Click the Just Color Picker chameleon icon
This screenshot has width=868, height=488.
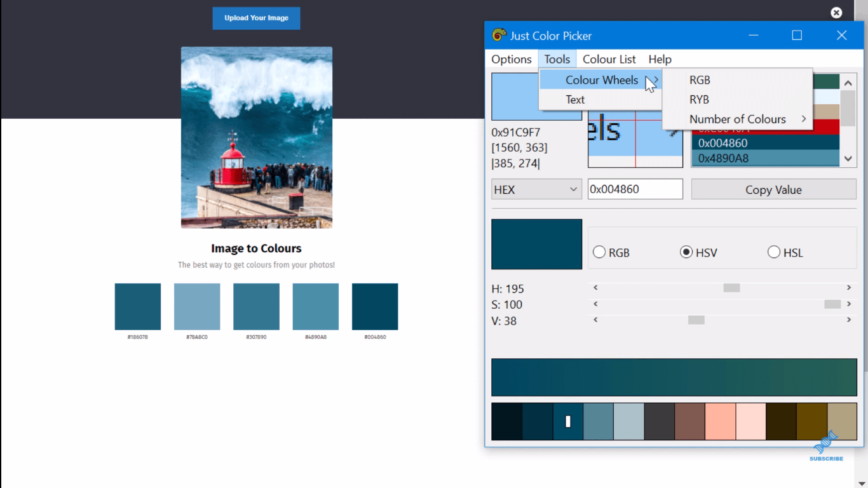pos(499,36)
